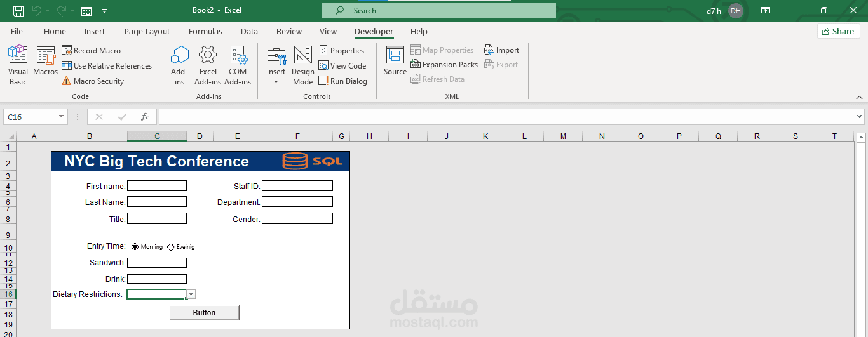
Task: Open Ribbon Display Options
Action: (766, 11)
